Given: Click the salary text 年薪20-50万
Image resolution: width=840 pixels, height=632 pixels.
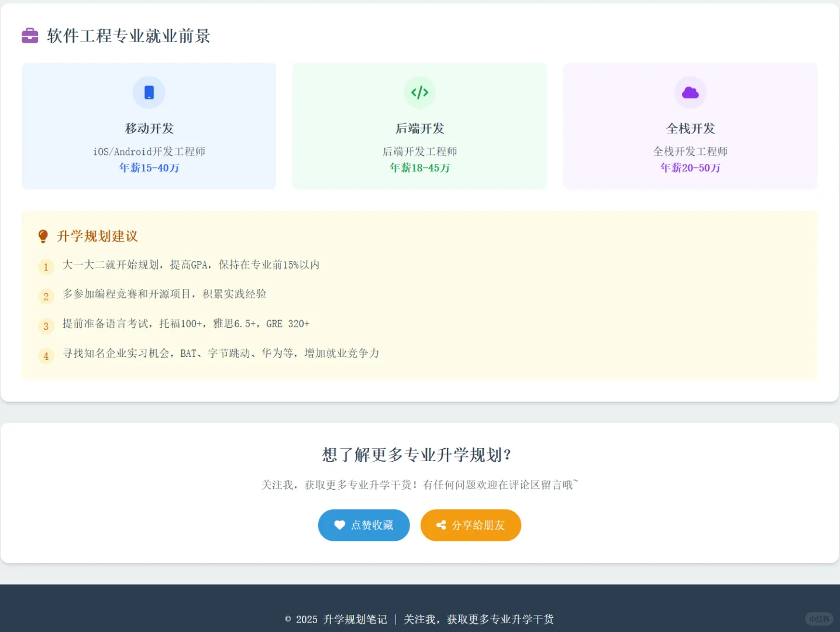Looking at the screenshot, I should click(690, 168).
